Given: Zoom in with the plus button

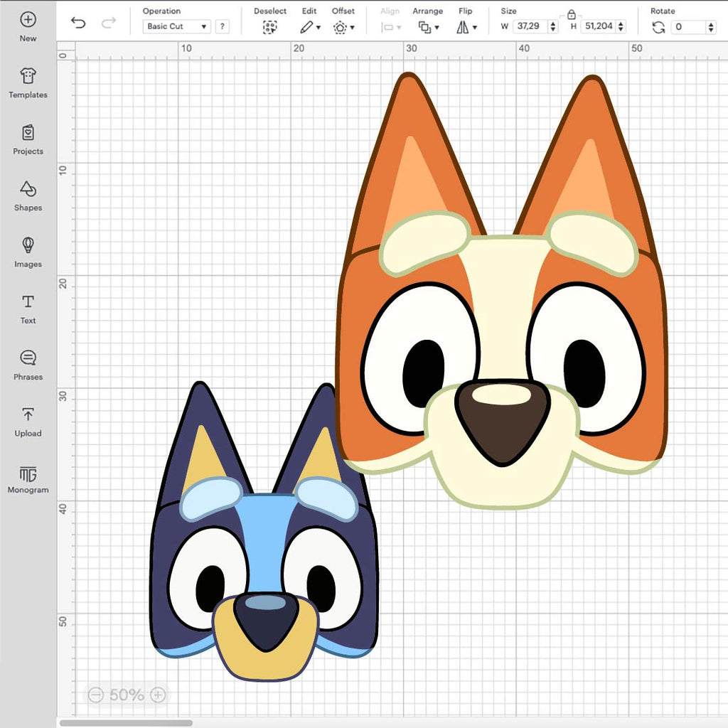Looking at the screenshot, I should click(159, 695).
